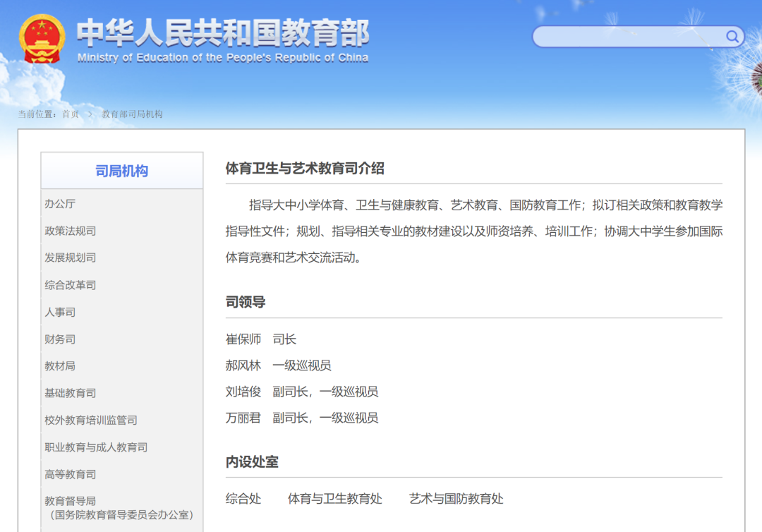Screen dimensions: 762x532
Task: Click 艺术与国防教育处 office name
Action: coord(456,499)
